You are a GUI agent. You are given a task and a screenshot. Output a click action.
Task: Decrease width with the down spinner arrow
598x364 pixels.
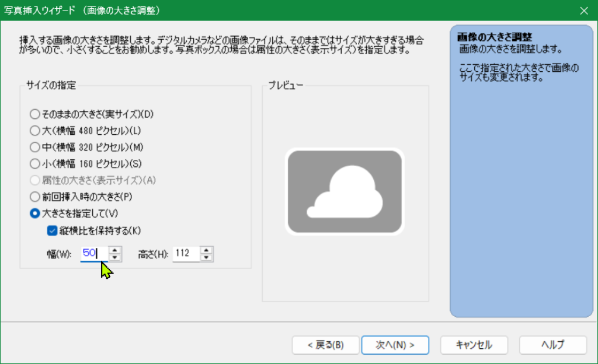click(116, 257)
